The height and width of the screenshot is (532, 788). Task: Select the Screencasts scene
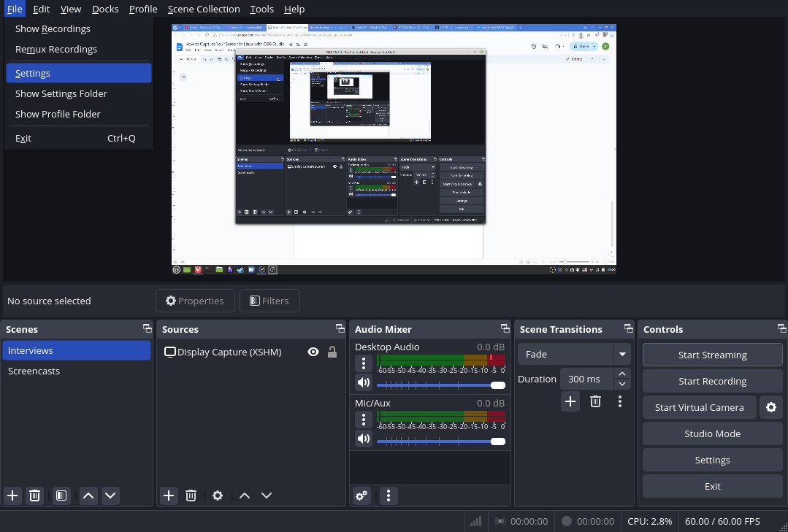point(34,371)
